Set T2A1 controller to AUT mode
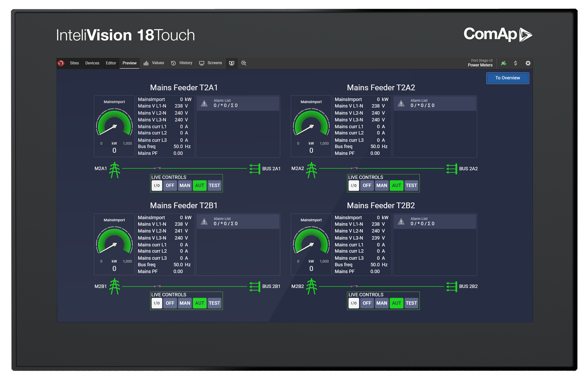588x381 pixels. coord(200,186)
